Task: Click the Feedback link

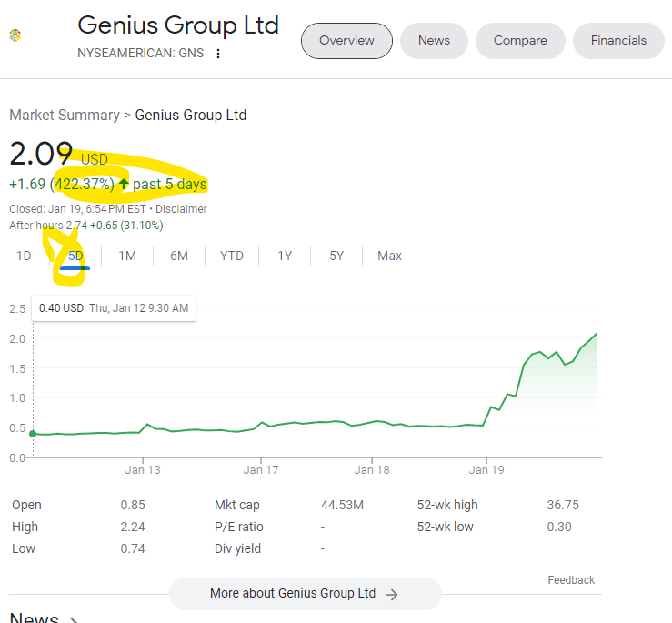Action: click(570, 580)
